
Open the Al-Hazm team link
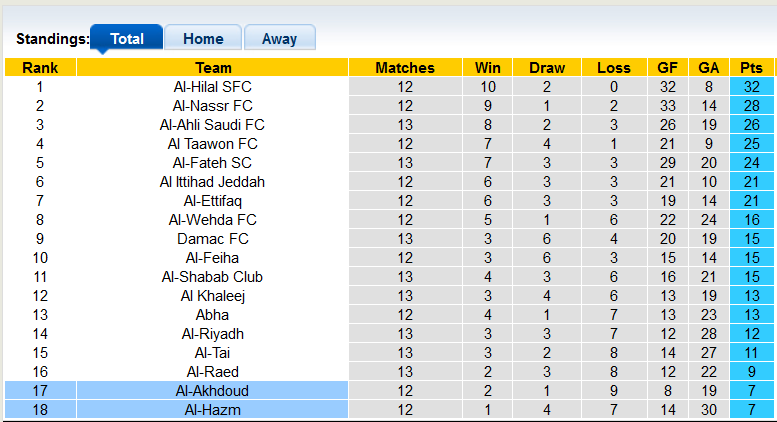tap(212, 410)
